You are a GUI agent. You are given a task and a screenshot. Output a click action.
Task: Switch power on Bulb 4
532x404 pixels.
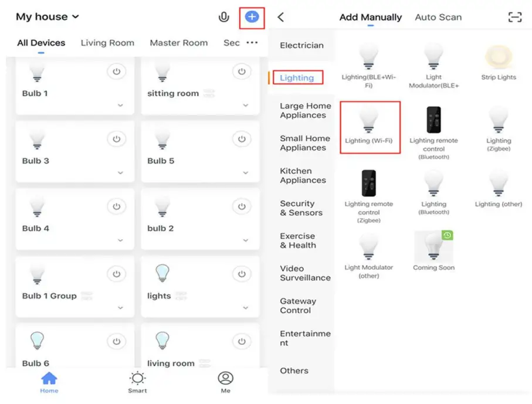(x=116, y=206)
